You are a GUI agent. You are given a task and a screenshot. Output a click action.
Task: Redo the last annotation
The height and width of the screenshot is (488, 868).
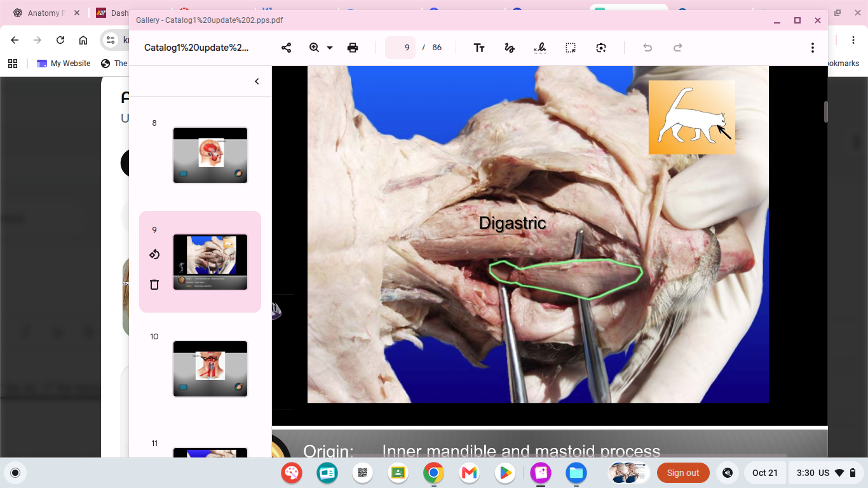coord(678,48)
